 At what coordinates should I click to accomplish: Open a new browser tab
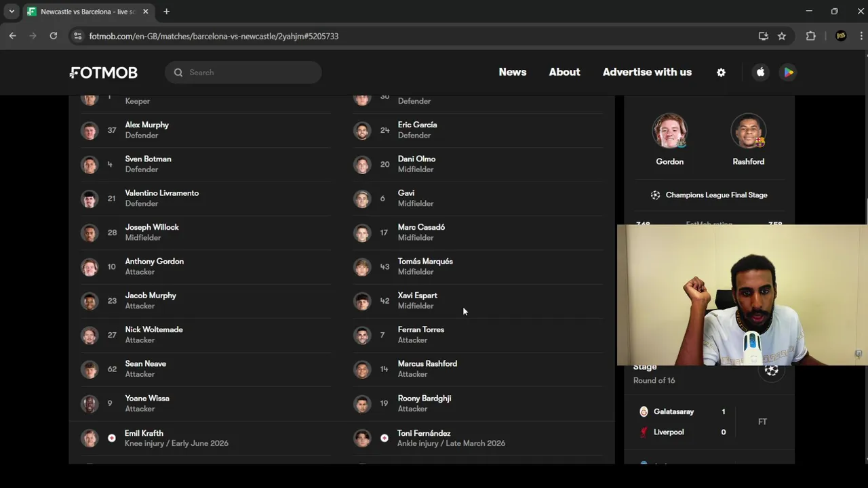[166, 12]
